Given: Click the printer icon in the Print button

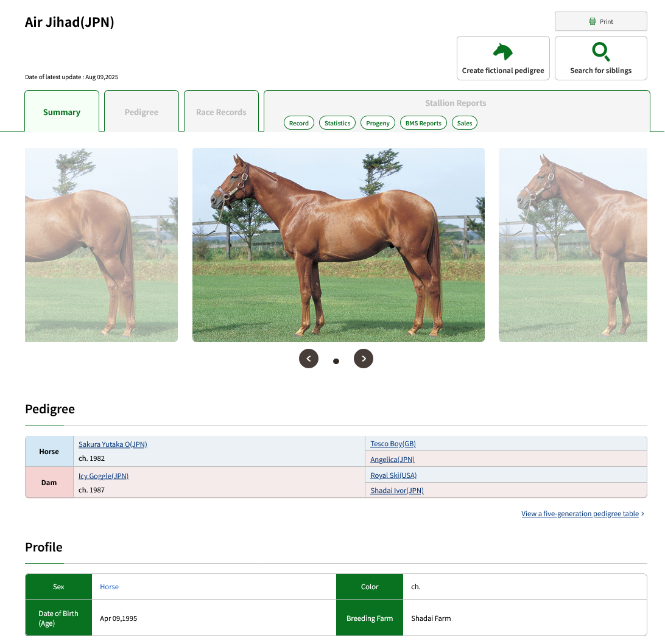Looking at the screenshot, I should [593, 21].
